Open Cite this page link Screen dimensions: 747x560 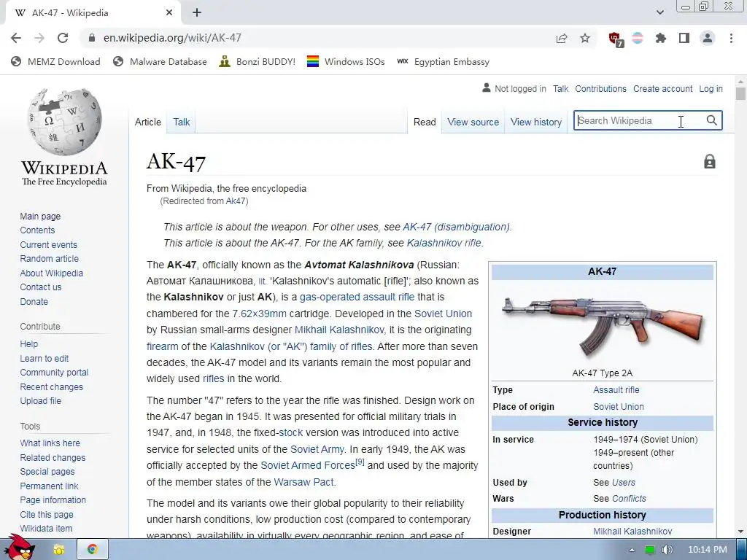coord(47,514)
